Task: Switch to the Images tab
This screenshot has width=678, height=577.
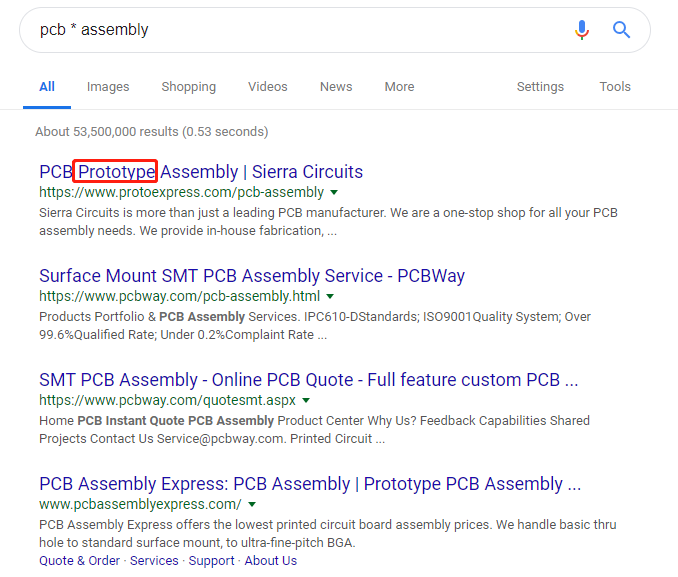Action: pyautogui.click(x=108, y=87)
